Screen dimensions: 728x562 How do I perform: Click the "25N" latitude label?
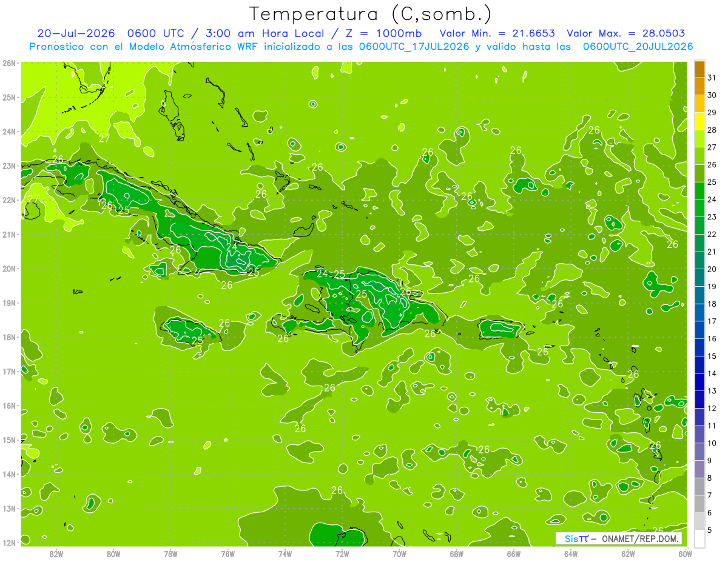tap(9, 97)
